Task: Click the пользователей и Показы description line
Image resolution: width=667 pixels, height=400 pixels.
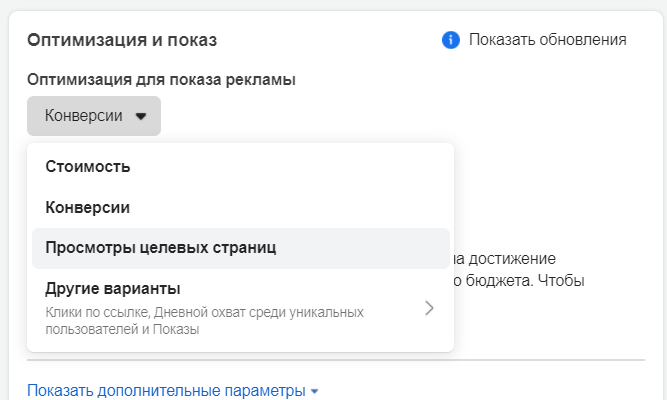Action: pyautogui.click(x=122, y=329)
